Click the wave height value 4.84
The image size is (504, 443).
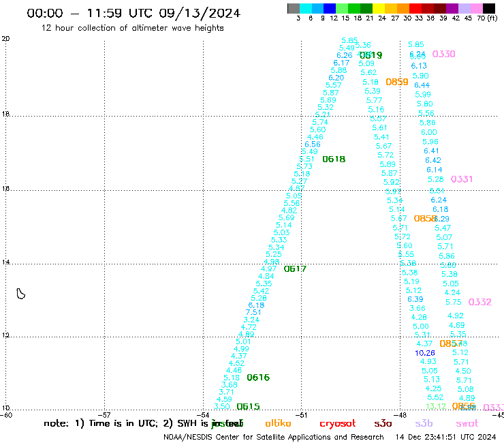click(266, 276)
